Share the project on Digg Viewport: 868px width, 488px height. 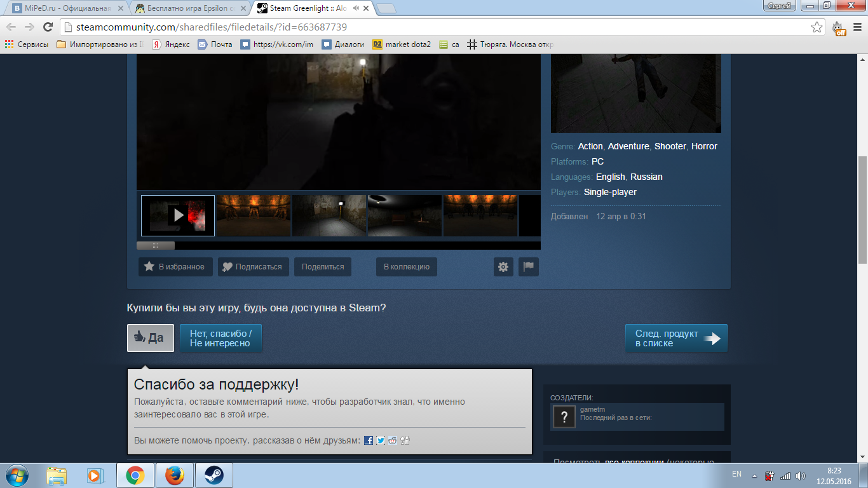click(x=405, y=440)
